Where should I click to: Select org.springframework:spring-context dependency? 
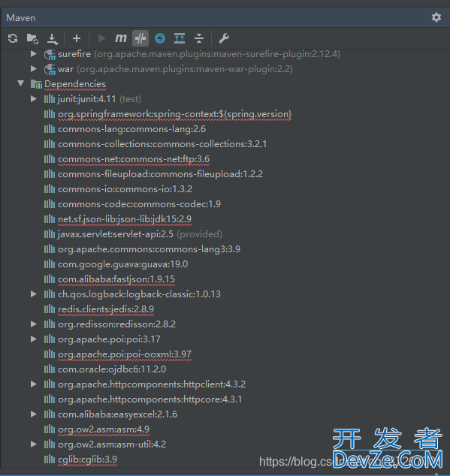point(175,114)
